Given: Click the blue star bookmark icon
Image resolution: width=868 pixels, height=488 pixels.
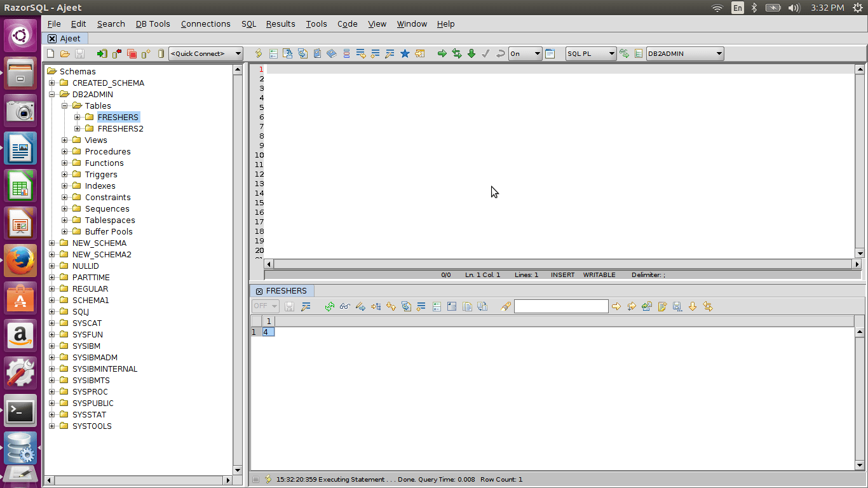Looking at the screenshot, I should (x=405, y=54).
